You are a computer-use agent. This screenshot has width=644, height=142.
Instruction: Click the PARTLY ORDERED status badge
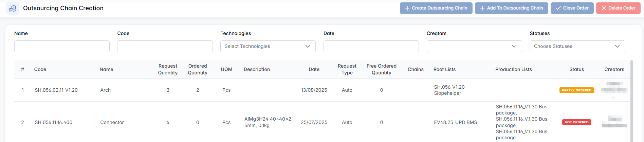point(576,90)
